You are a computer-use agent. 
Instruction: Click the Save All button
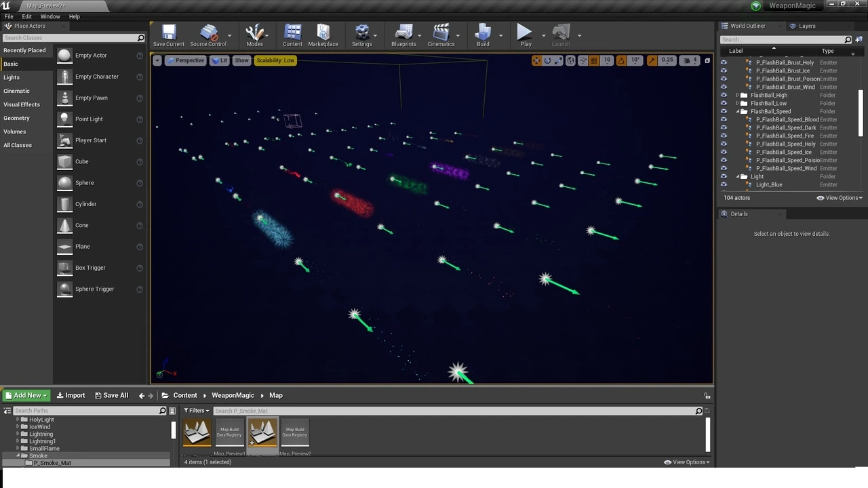pyautogui.click(x=111, y=395)
